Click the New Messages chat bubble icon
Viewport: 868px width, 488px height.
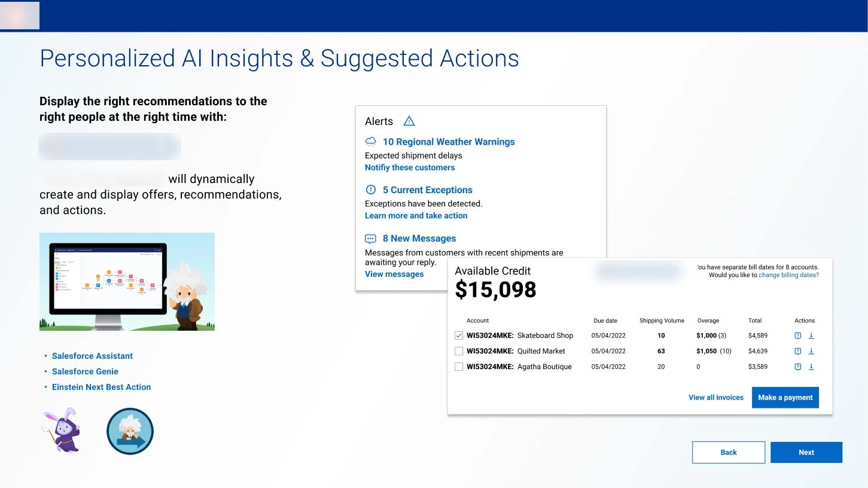coord(371,239)
